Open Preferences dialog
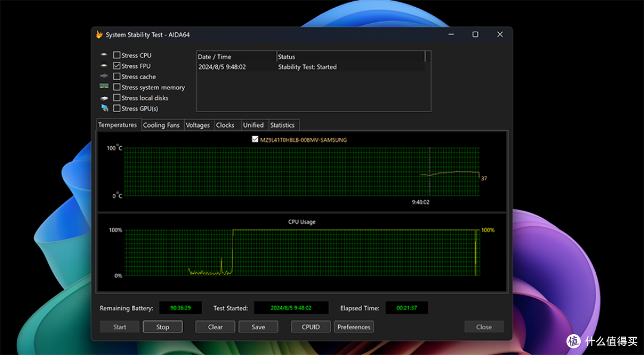The height and width of the screenshot is (355, 644). [x=354, y=327]
